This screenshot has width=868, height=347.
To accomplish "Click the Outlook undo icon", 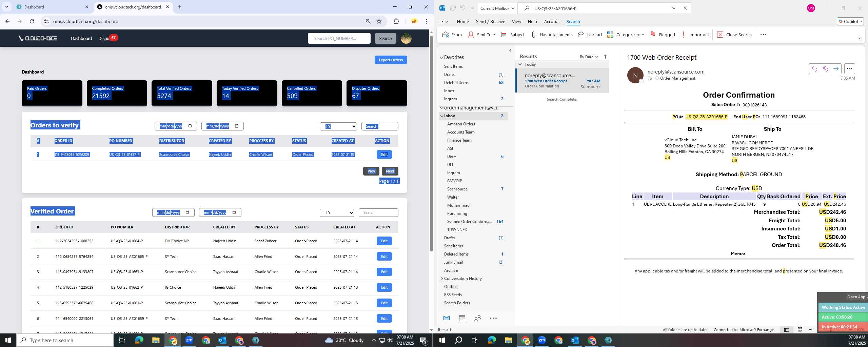I will pyautogui.click(x=462, y=8).
